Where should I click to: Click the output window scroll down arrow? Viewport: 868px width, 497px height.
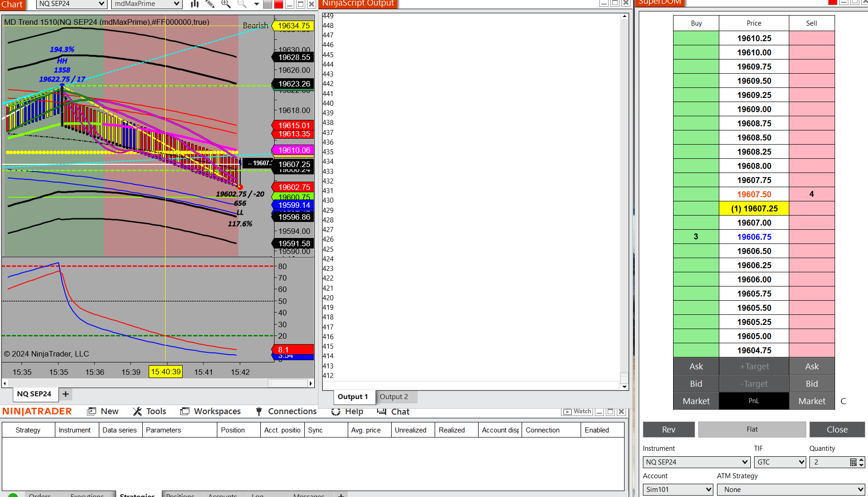(x=625, y=387)
